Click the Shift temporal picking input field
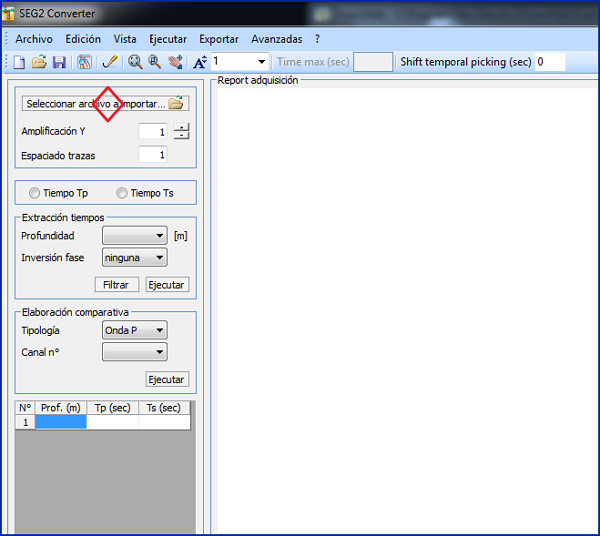Screen dimensions: 600x536 tap(549, 62)
